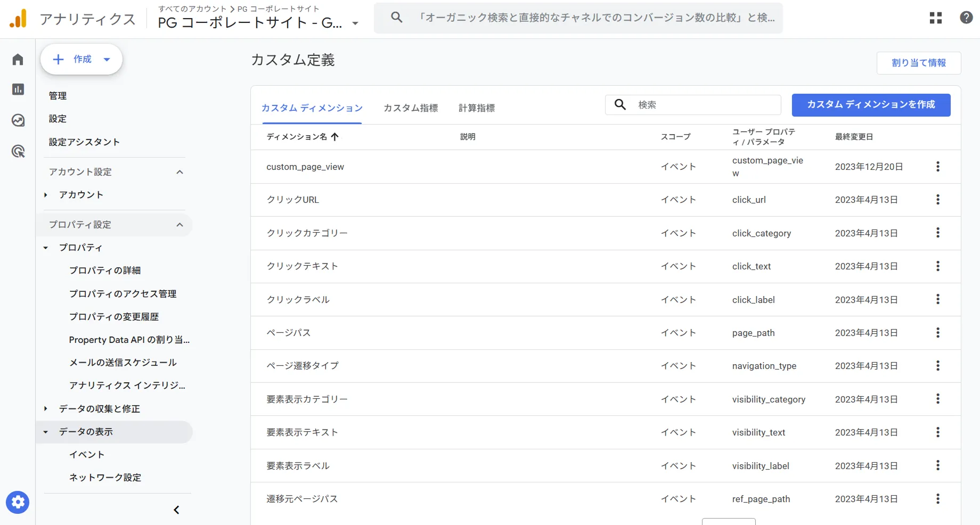980x525 pixels.
Task: Click the top Analytics search box
Action: click(x=578, y=18)
